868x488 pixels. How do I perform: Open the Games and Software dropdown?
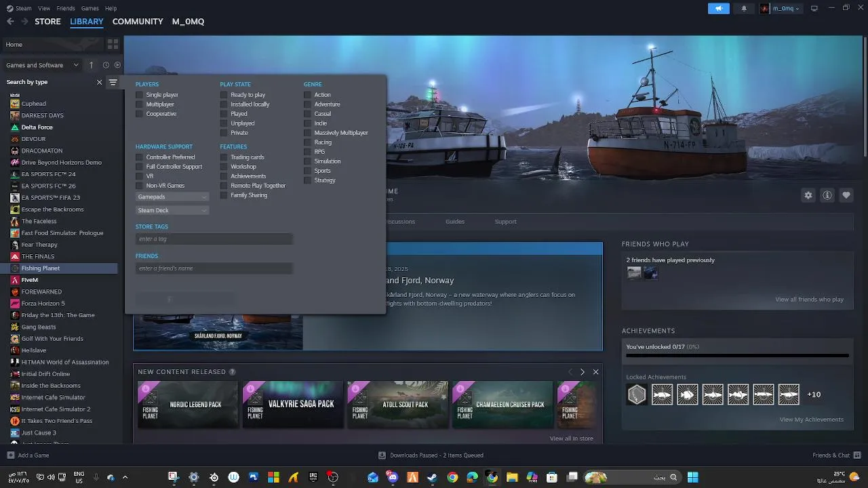coord(43,65)
